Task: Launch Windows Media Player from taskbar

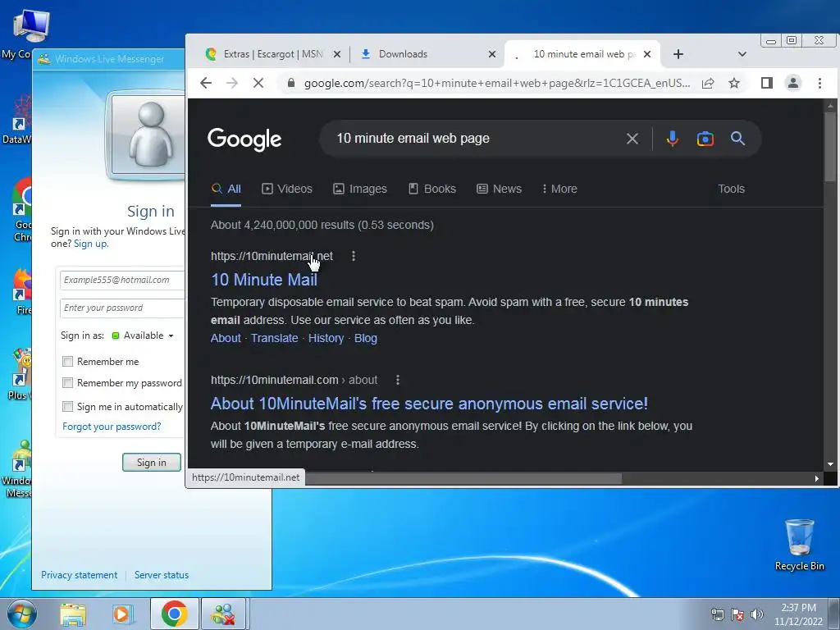Action: (122, 614)
